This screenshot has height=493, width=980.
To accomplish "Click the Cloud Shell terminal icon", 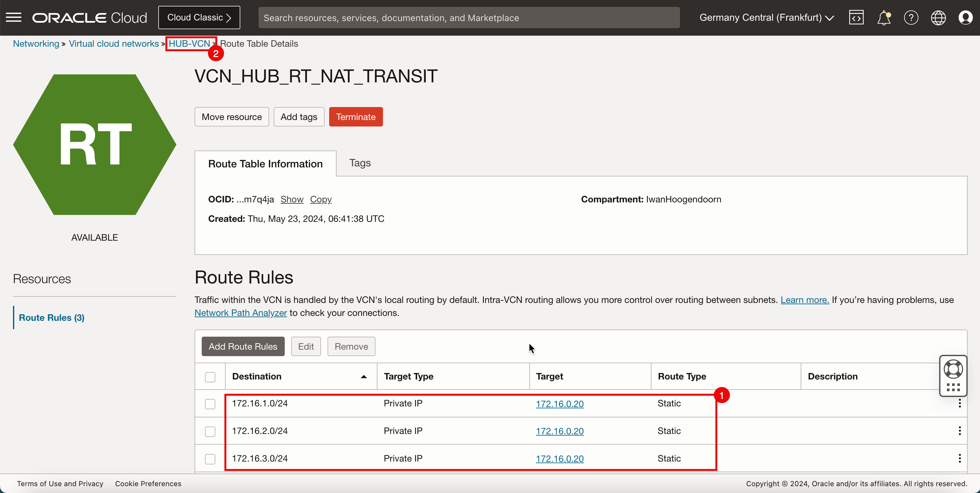I will point(855,17).
